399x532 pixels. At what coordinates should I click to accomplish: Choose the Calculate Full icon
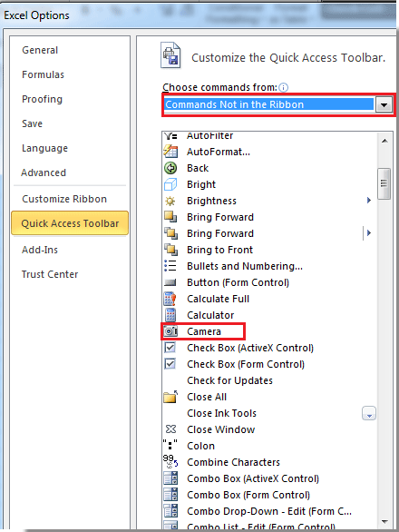170,299
